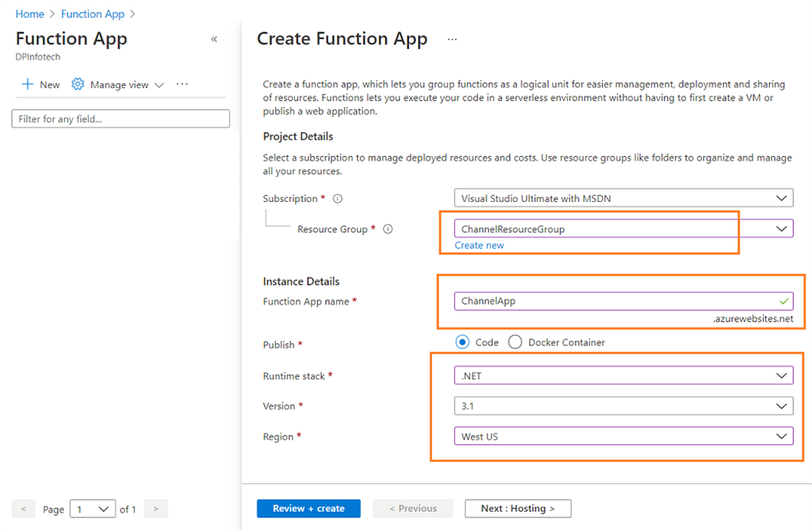Navigate to Function App breadcrumb
812x530 pixels.
[93, 14]
